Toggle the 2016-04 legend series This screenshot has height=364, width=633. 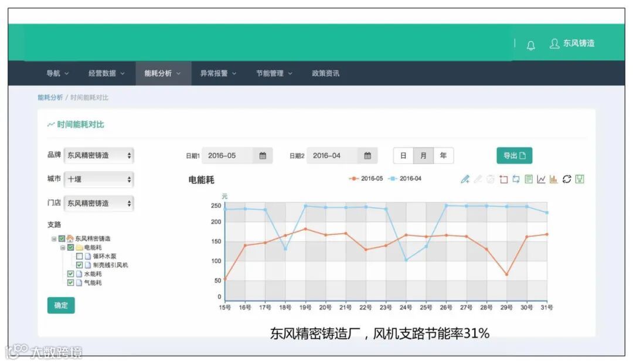click(x=404, y=178)
